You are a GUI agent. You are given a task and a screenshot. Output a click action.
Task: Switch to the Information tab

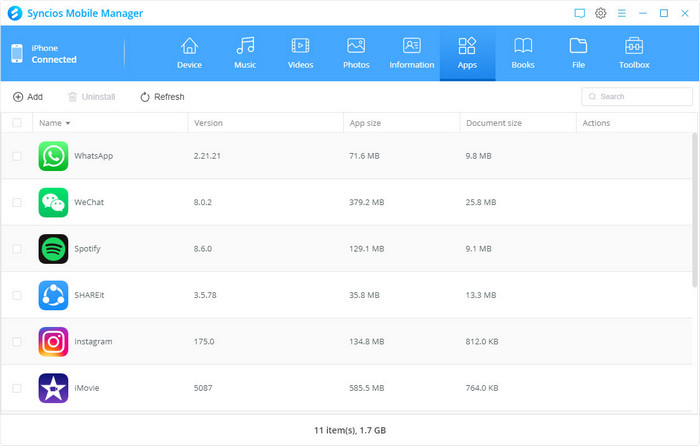click(411, 53)
